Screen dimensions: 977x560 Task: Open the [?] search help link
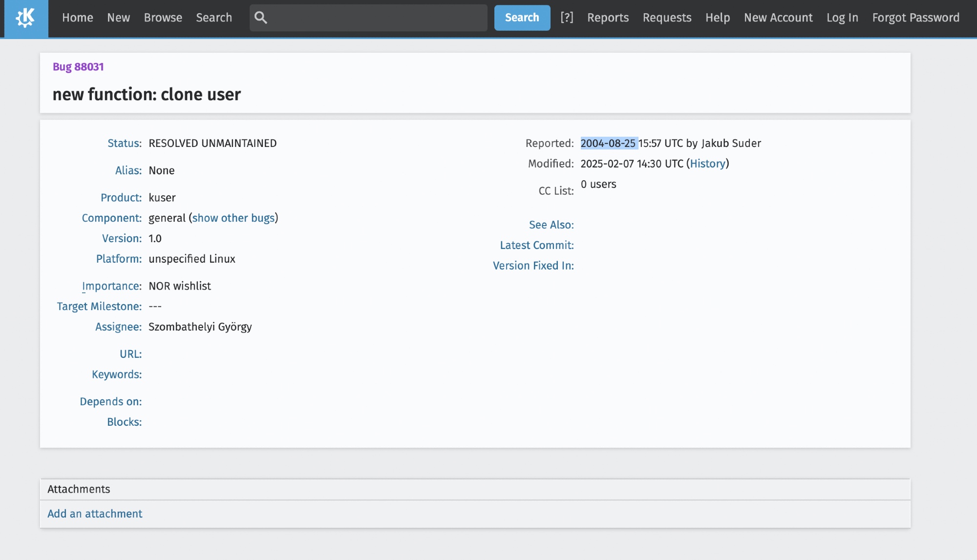567,18
